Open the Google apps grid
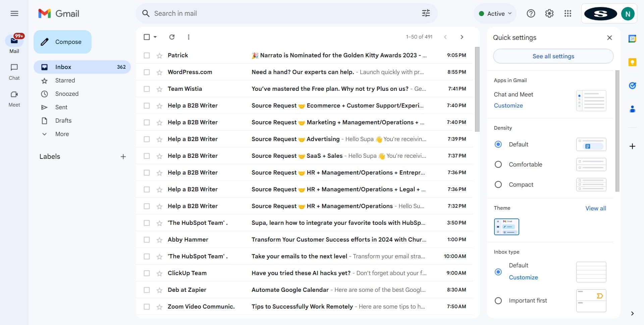The width and height of the screenshot is (644, 325). point(568,13)
